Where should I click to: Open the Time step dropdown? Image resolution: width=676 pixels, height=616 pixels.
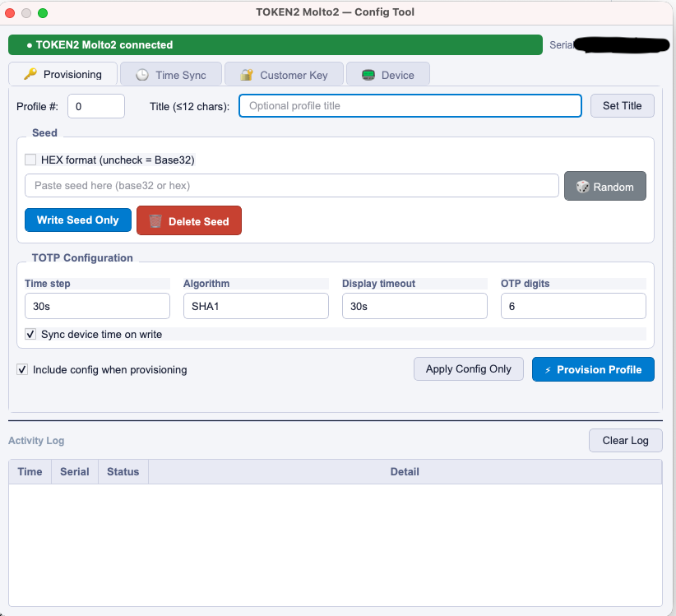tap(97, 306)
